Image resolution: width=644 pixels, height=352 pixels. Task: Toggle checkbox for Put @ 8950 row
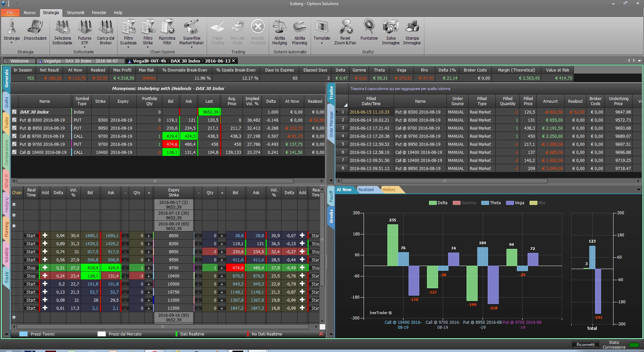(14, 128)
